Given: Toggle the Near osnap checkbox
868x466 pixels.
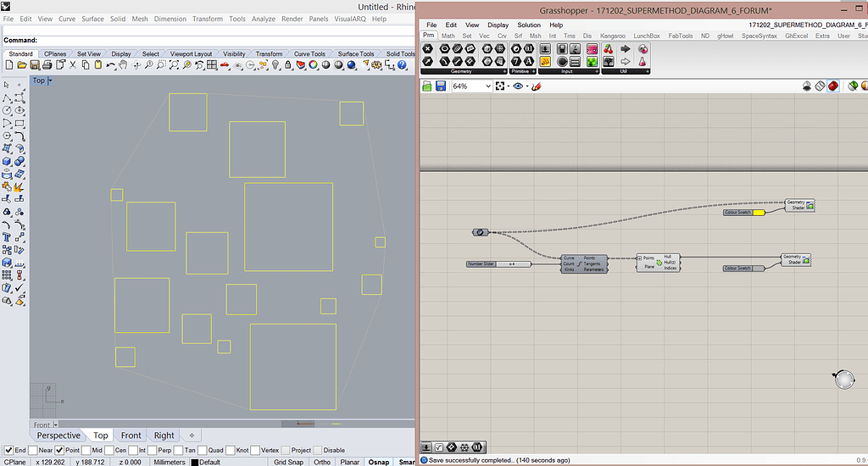Looking at the screenshot, I should point(33,451).
